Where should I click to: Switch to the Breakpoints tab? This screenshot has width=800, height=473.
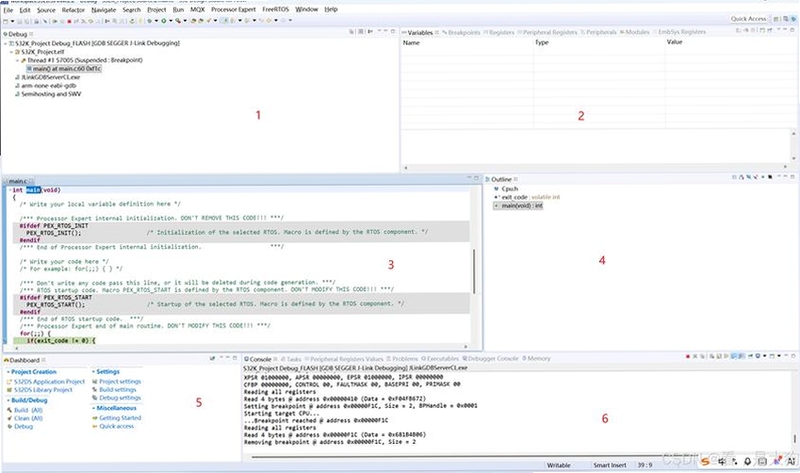point(461,33)
